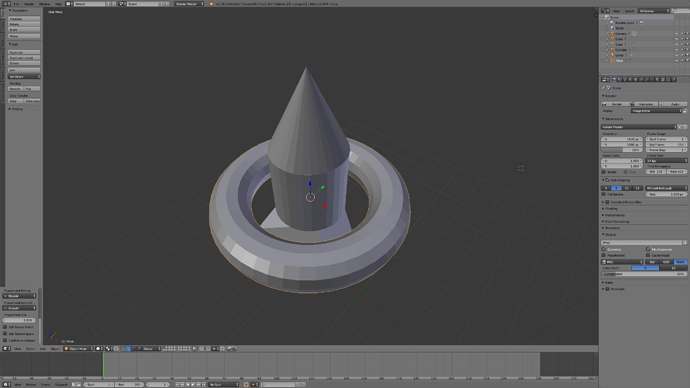This screenshot has height=388, width=690.
Task: Open the Render properties tab icon
Action: pos(614,79)
